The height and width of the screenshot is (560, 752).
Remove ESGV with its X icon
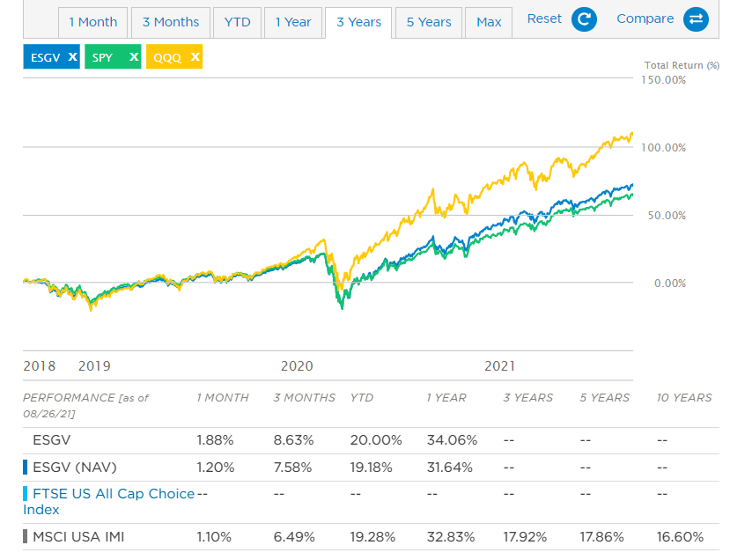tap(72, 56)
